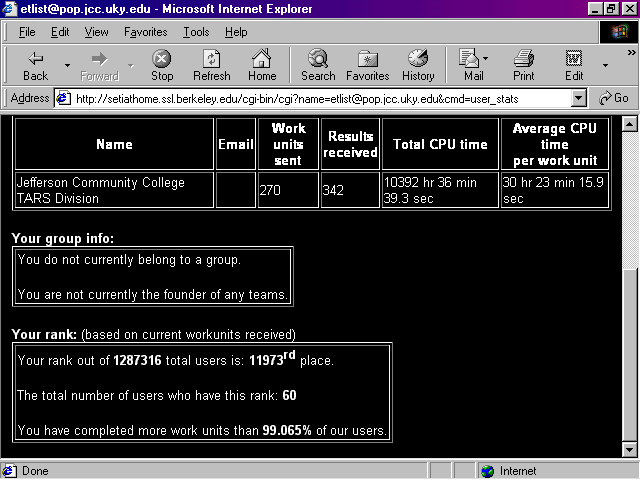The width and height of the screenshot is (640, 480).
Task: Click the Email column header
Action: [236, 144]
